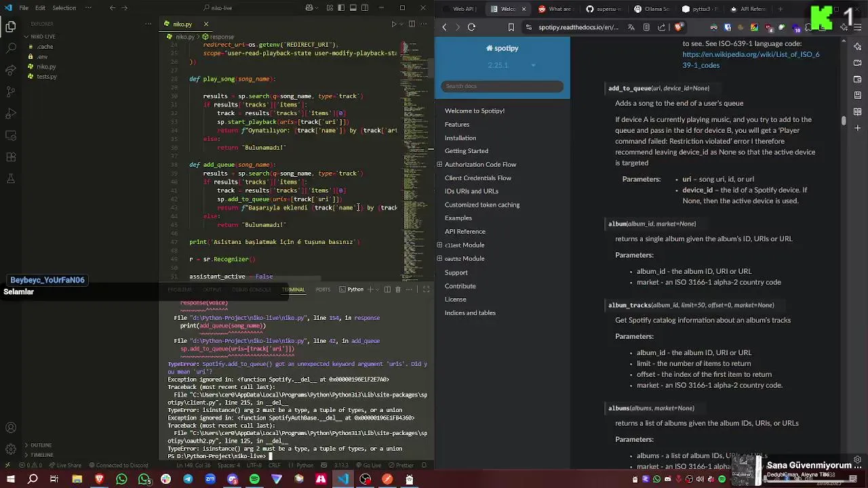Open new terminal launch profile dropdown
868x488 pixels.
point(377,289)
